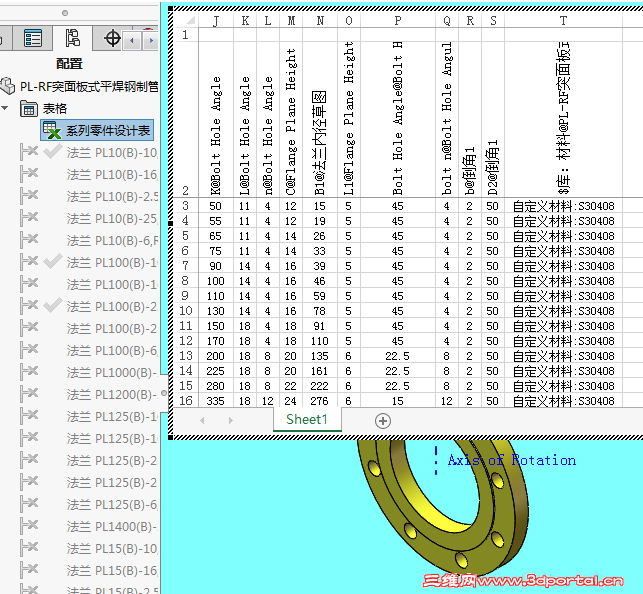Select the 配置 panel heading
Viewport: 643px width, 594px height.
(x=69, y=64)
